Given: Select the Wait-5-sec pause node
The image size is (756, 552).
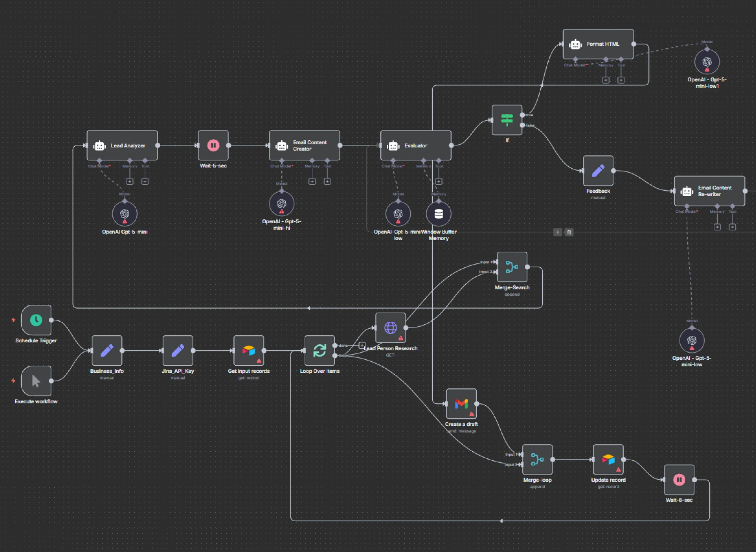Looking at the screenshot, I should (213, 145).
